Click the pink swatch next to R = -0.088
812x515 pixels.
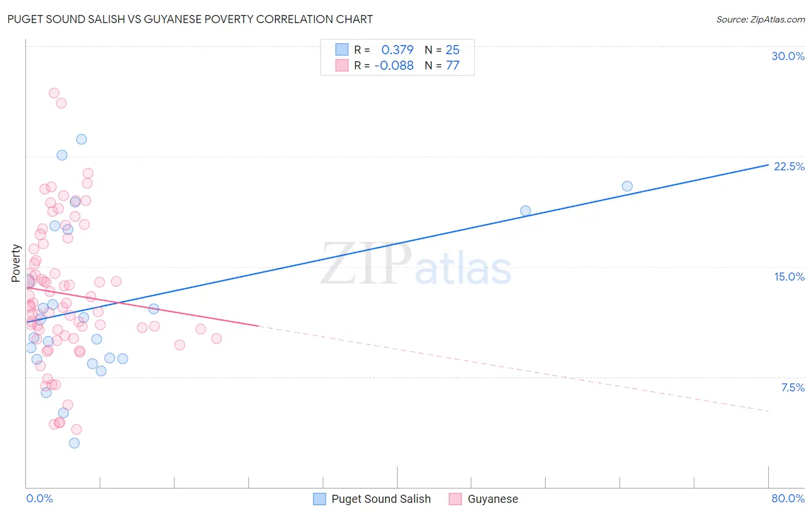coord(342,65)
